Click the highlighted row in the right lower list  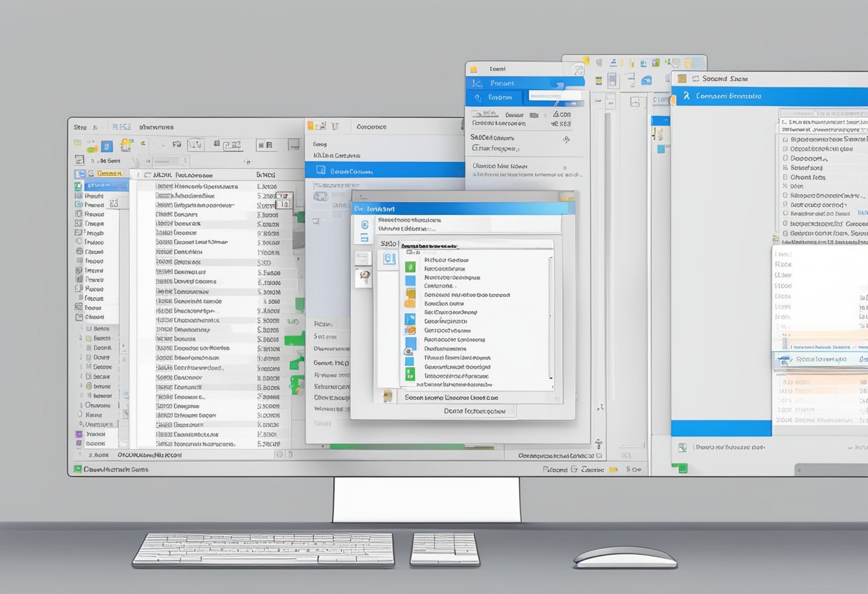pos(819,360)
